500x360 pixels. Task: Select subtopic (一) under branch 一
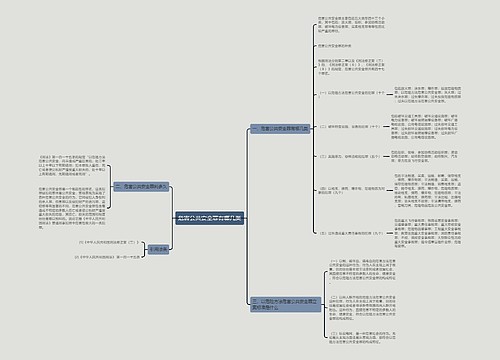(352, 94)
